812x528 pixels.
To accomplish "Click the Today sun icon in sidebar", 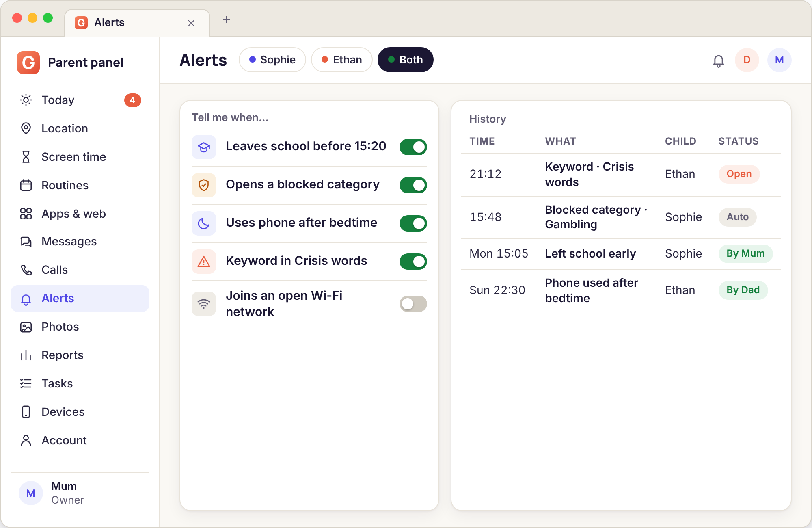I will tap(26, 100).
